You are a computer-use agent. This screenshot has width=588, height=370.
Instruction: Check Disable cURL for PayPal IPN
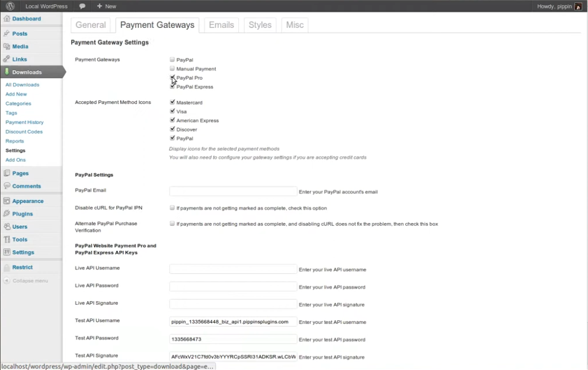coord(172,208)
